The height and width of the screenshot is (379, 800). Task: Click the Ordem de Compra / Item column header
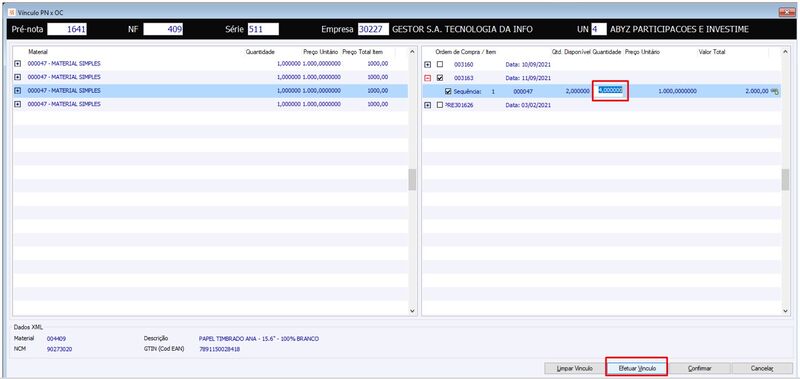(x=465, y=52)
